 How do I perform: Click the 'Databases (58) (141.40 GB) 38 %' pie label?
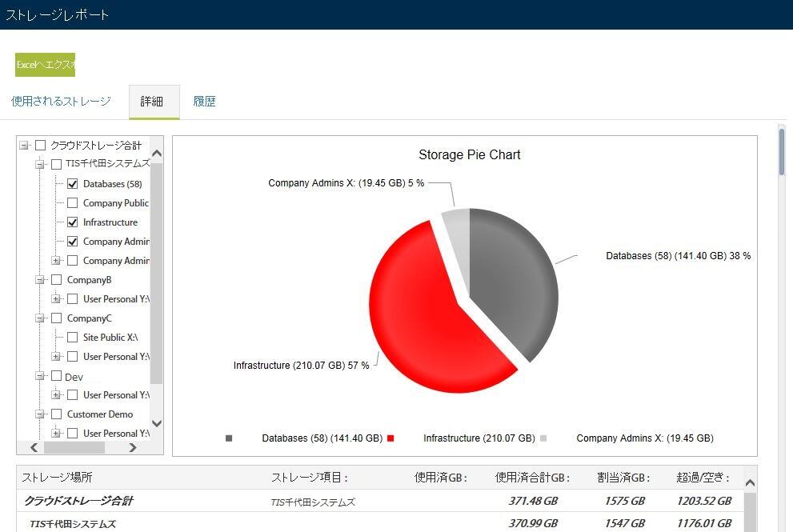(679, 256)
